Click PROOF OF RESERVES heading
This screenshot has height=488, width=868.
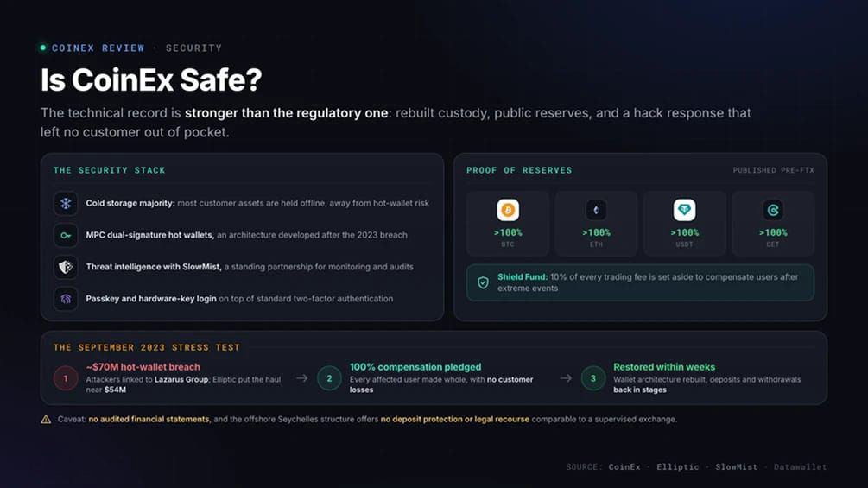[519, 170]
